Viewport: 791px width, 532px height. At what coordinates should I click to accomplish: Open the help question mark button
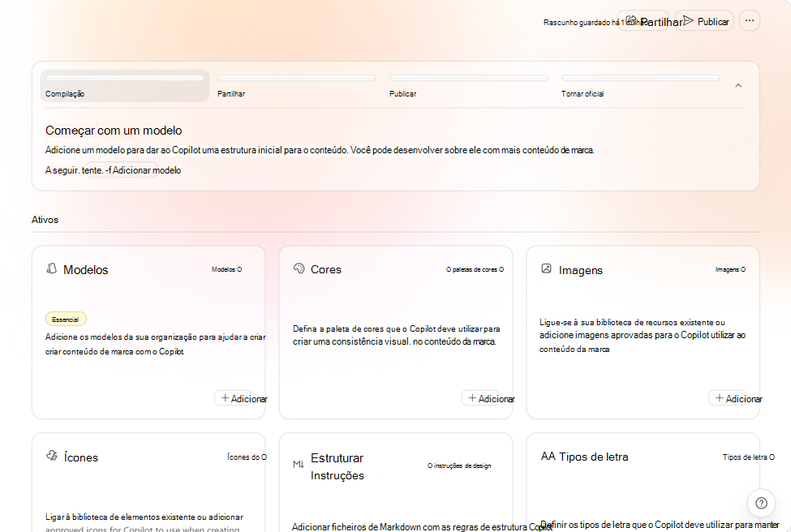click(761, 503)
